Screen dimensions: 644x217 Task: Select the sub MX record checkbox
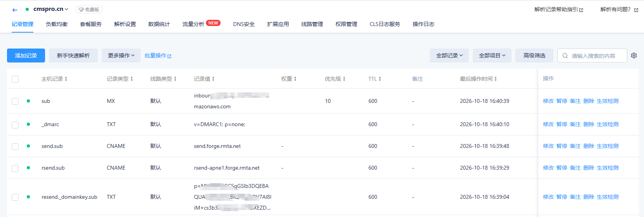pos(15,101)
